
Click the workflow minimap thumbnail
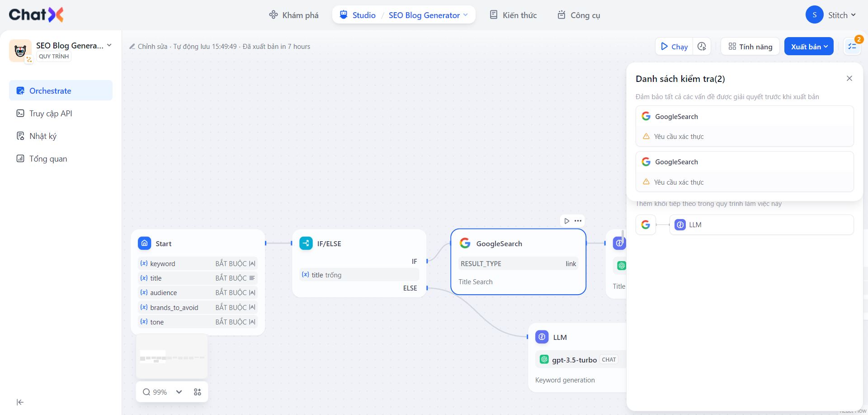172,357
